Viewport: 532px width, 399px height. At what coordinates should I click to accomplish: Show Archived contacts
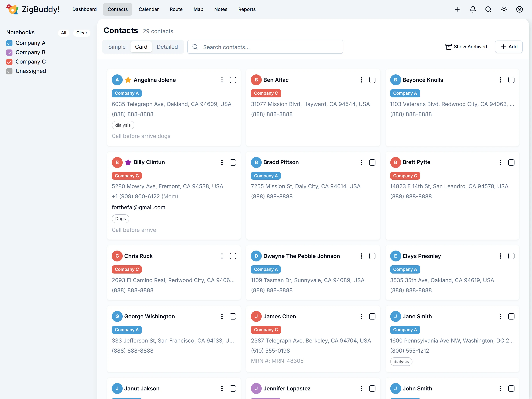point(466,47)
